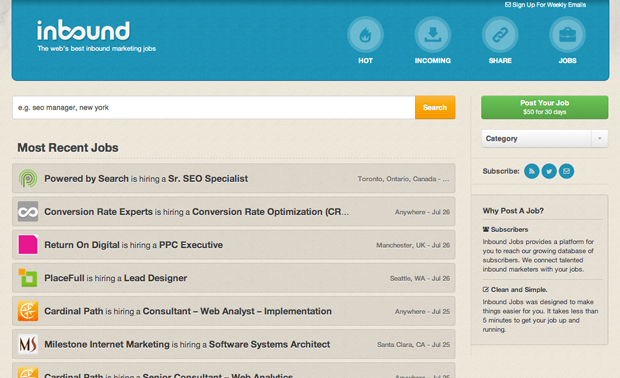
Task: Click the Conversion Rate Experts company name
Action: pyautogui.click(x=98, y=212)
